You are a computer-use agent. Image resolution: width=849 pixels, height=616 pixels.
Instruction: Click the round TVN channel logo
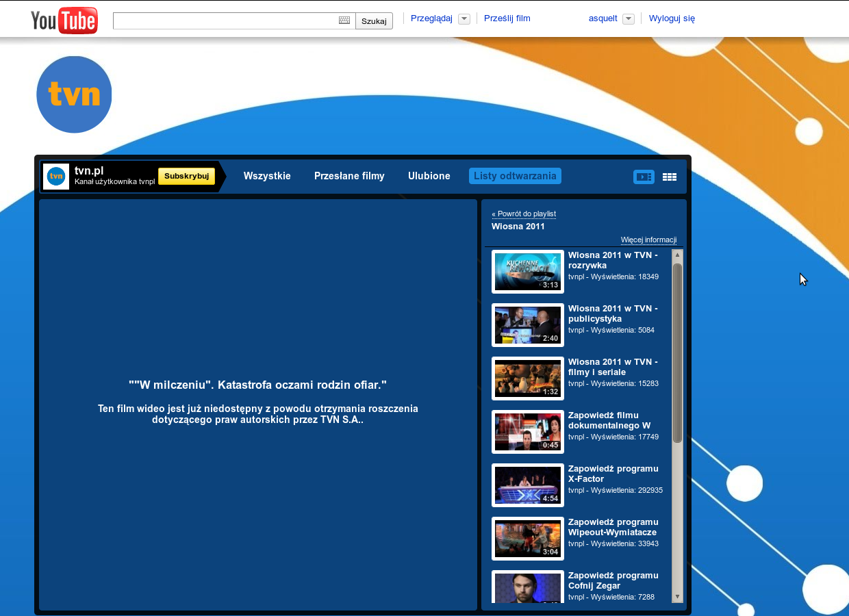point(74,94)
